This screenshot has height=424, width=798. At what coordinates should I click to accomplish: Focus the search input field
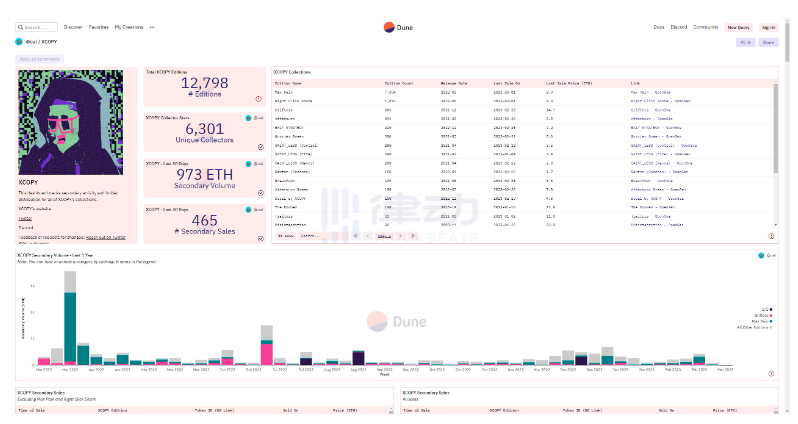pos(37,27)
